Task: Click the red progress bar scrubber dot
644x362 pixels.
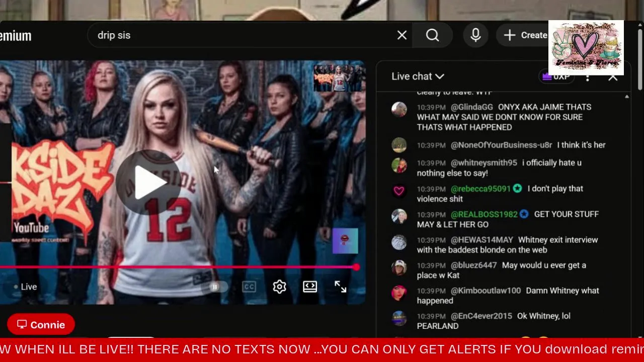Action: (356, 267)
